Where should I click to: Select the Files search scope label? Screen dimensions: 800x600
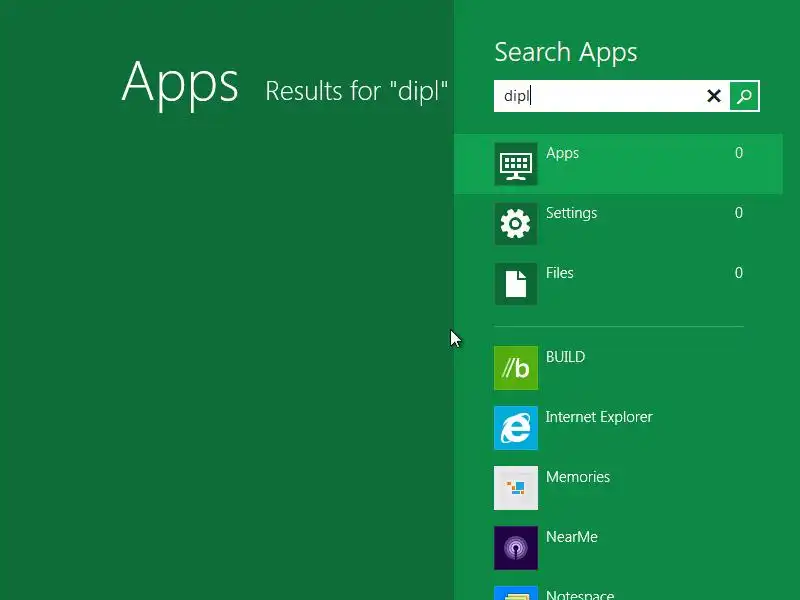[x=560, y=273]
